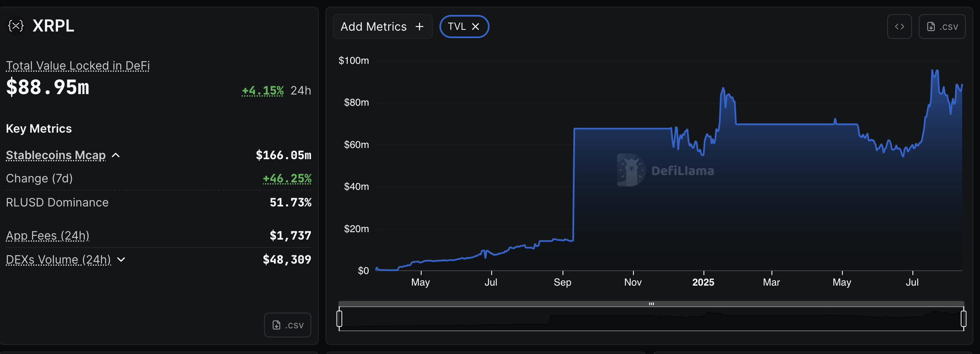Click the +46.25% 7d change value

[287, 178]
